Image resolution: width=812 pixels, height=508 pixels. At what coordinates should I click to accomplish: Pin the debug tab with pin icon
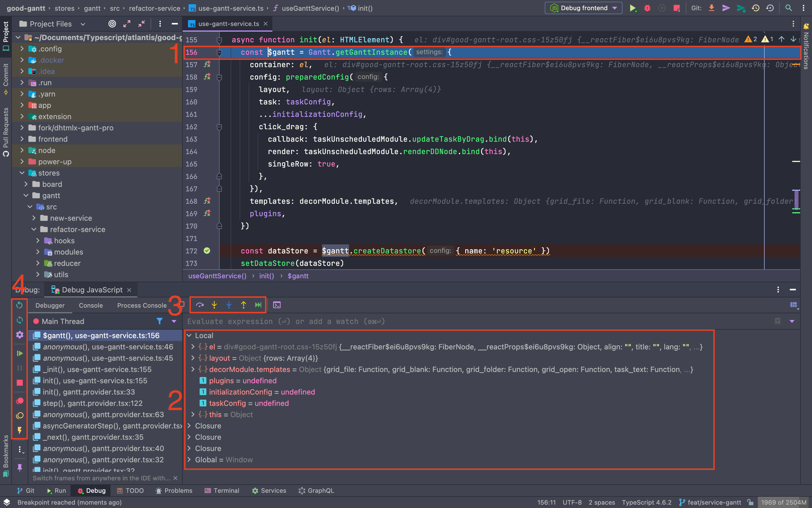19,467
